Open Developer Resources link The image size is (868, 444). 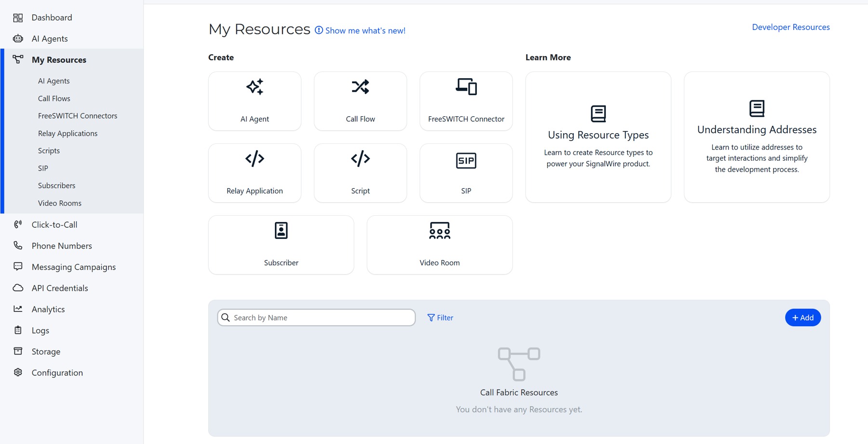pyautogui.click(x=791, y=27)
